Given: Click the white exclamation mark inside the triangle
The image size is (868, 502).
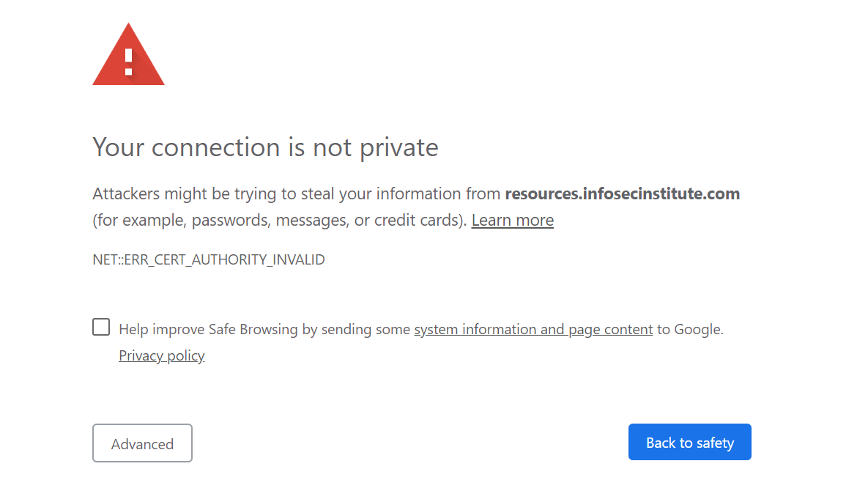Looking at the screenshot, I should (x=129, y=62).
